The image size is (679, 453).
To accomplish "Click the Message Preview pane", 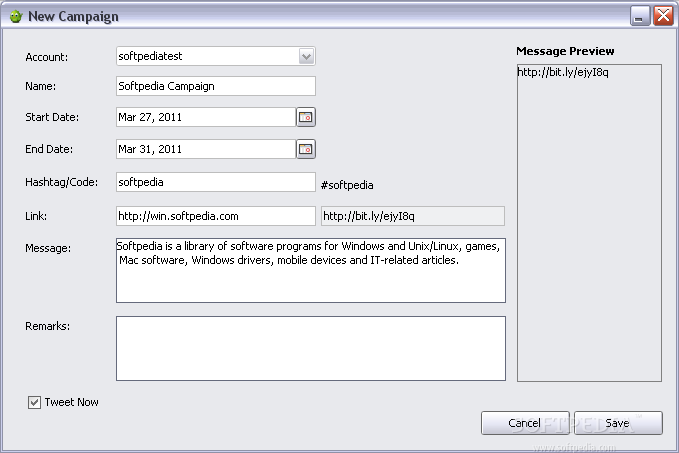I will pos(589,223).
